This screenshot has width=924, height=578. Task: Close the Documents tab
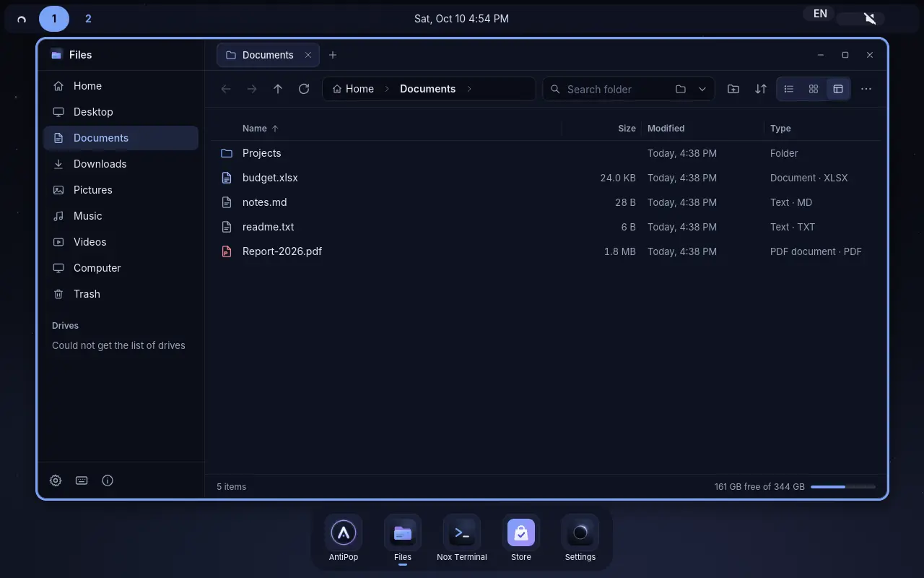coord(308,55)
